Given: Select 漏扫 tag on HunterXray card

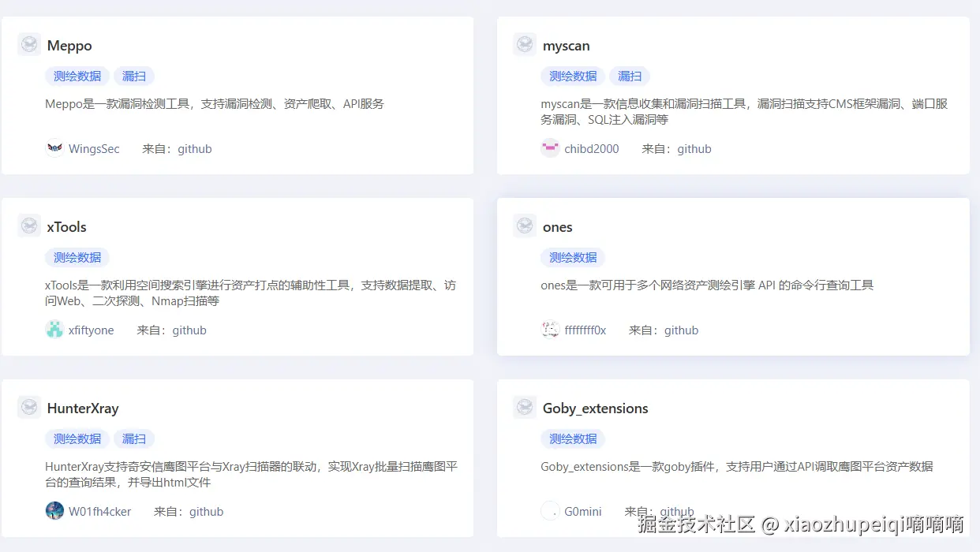Looking at the screenshot, I should point(134,438).
